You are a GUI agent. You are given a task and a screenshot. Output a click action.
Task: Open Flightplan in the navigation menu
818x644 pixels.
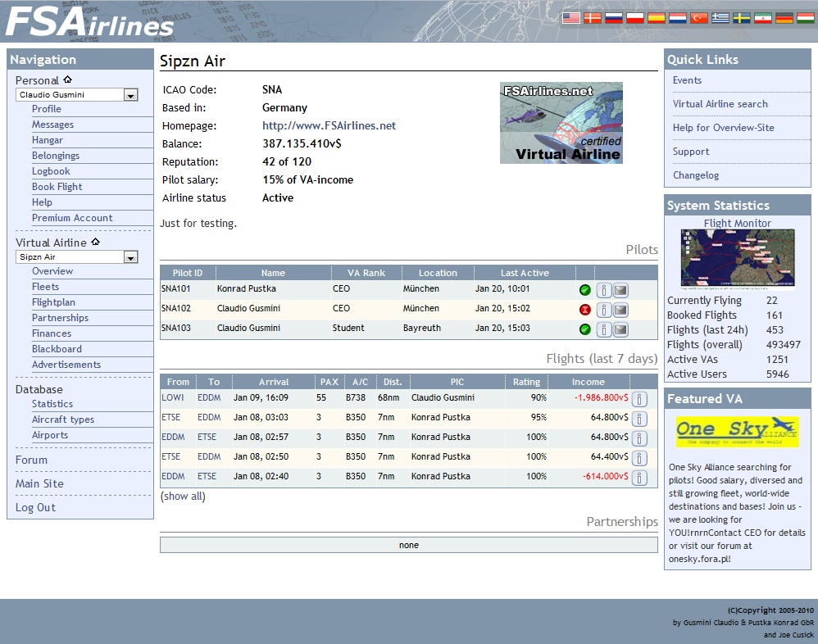53,302
